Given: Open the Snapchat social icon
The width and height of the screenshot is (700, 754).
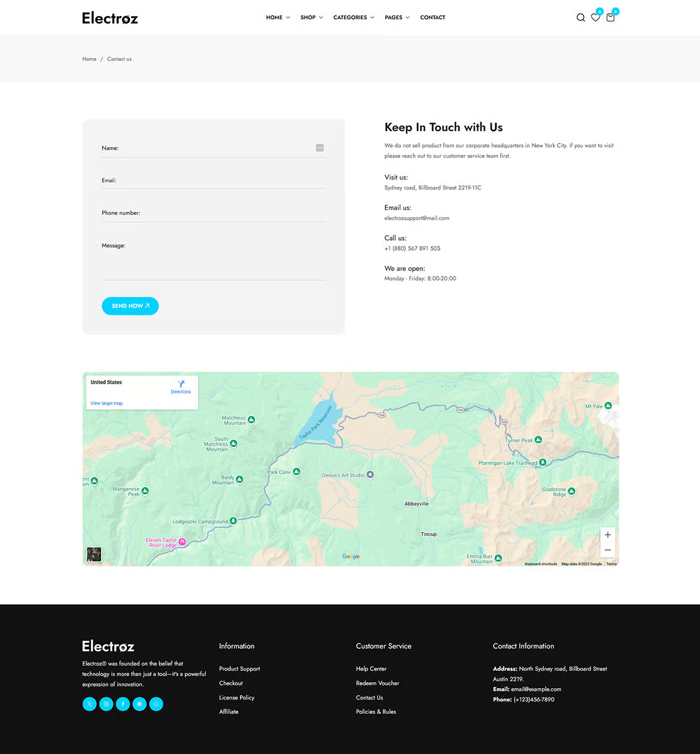Looking at the screenshot, I should point(156,704).
